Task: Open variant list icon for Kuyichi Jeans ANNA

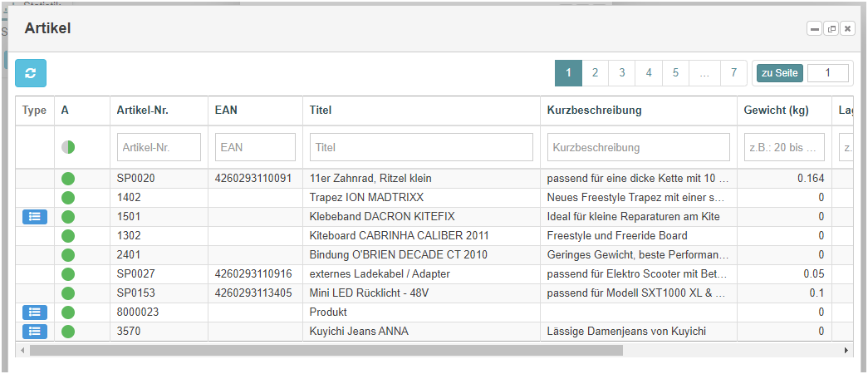Action: (35, 332)
